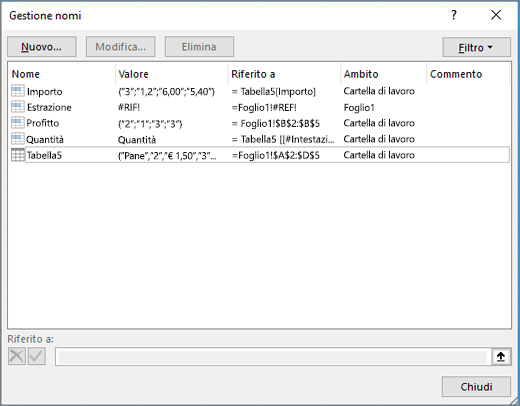This screenshot has height=406, width=520.
Task: Click the = Foglio1!$B$2:$B$5 reference
Action: [276, 124]
